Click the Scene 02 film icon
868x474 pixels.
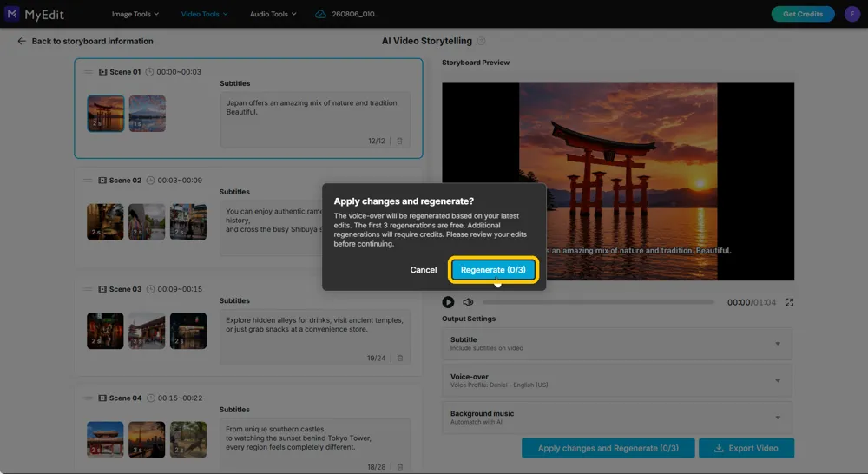[x=102, y=181]
